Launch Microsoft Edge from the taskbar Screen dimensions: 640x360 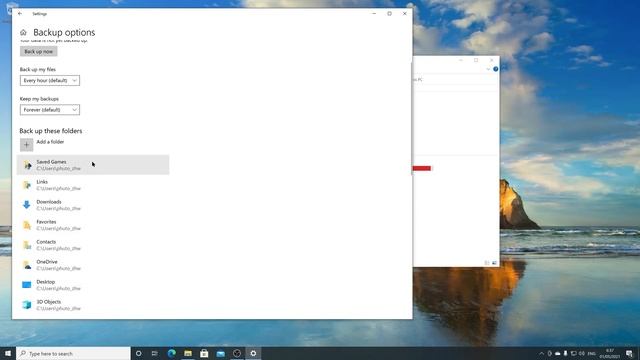point(171,353)
